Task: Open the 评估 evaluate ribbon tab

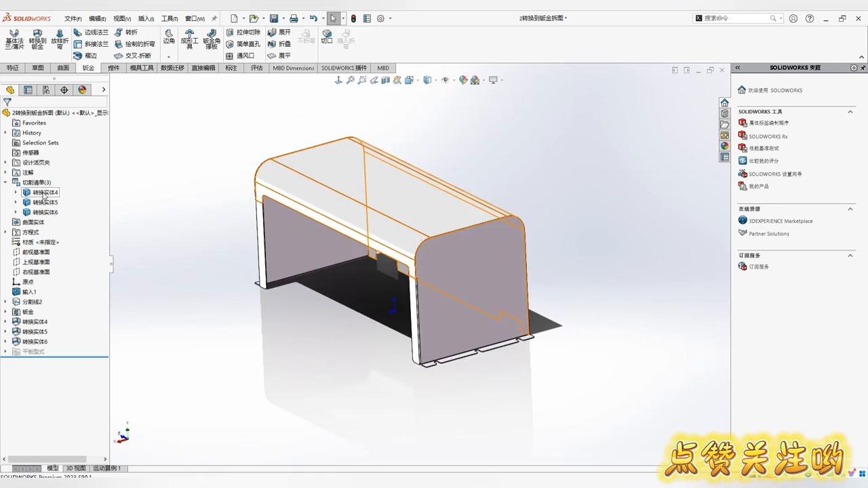Action: (257, 68)
